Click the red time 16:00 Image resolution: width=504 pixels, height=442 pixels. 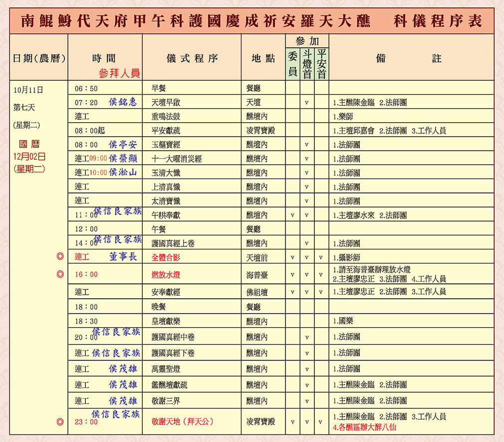pyautogui.click(x=86, y=274)
